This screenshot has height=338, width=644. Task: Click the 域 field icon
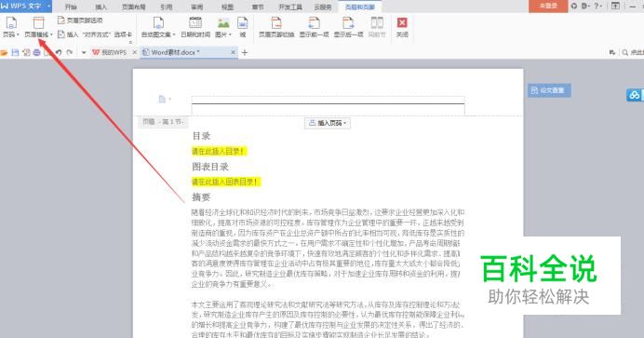point(243,23)
